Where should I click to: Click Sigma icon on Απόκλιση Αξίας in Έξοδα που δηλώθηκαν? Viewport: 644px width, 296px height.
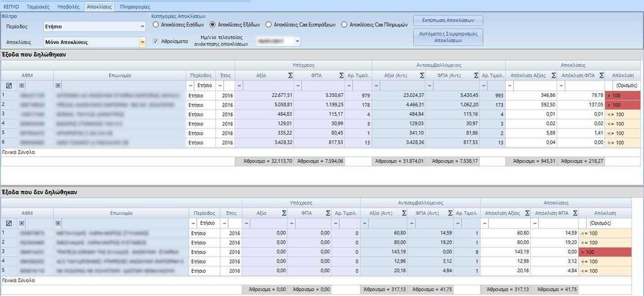pyautogui.click(x=553, y=76)
